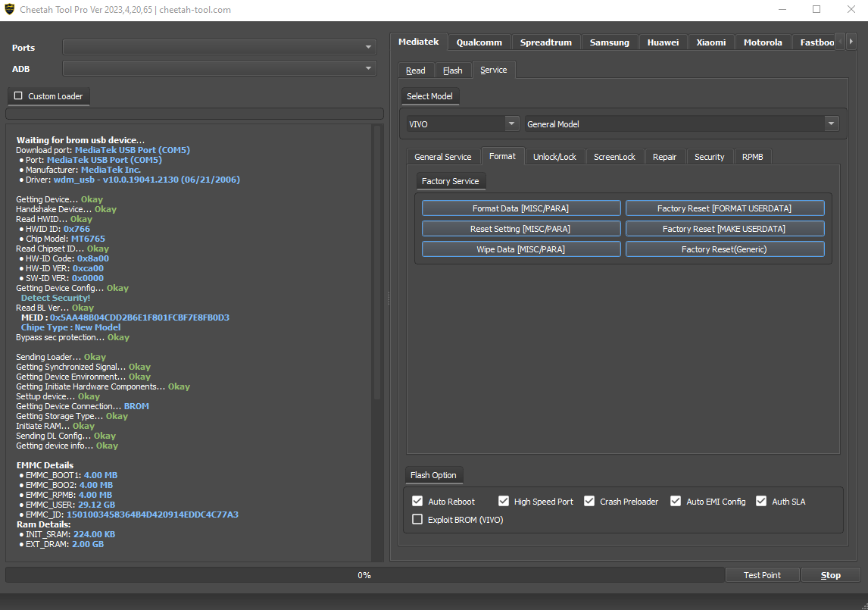Open the General Service tab
Image resolution: width=868 pixels, height=610 pixels.
coord(443,157)
